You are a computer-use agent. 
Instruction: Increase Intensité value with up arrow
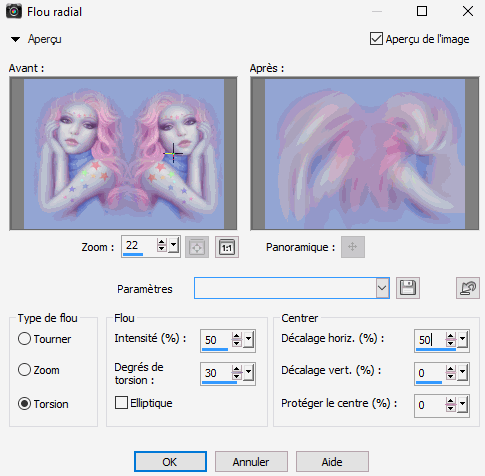point(236,336)
